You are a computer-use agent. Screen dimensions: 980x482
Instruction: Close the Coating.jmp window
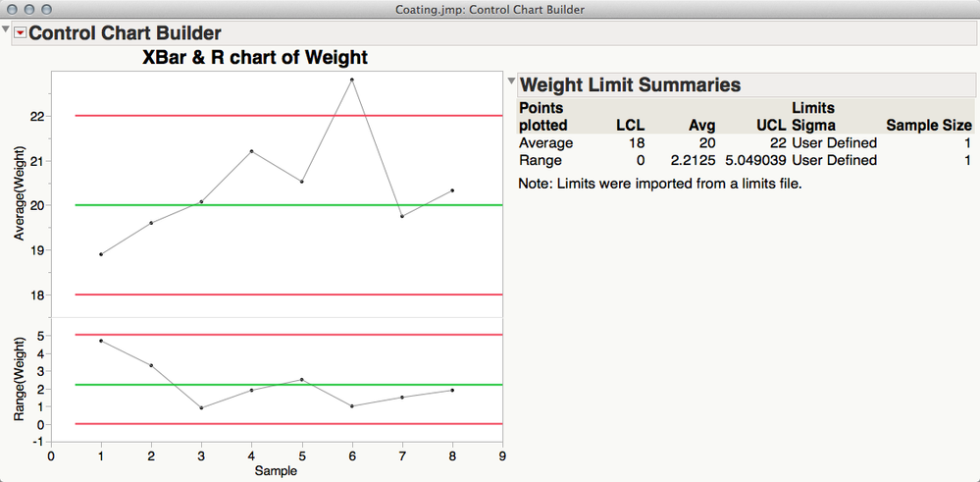pyautogui.click(x=11, y=9)
